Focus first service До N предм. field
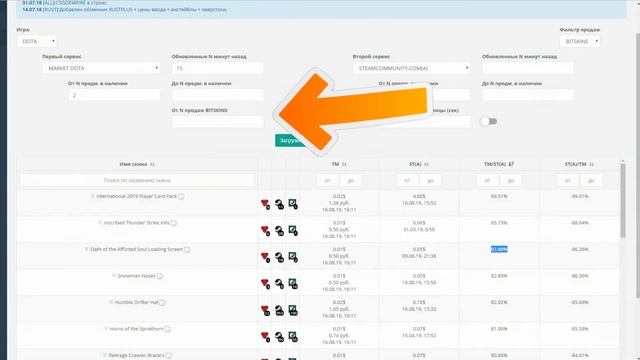Screen dimensions: 640x360 [218, 95]
